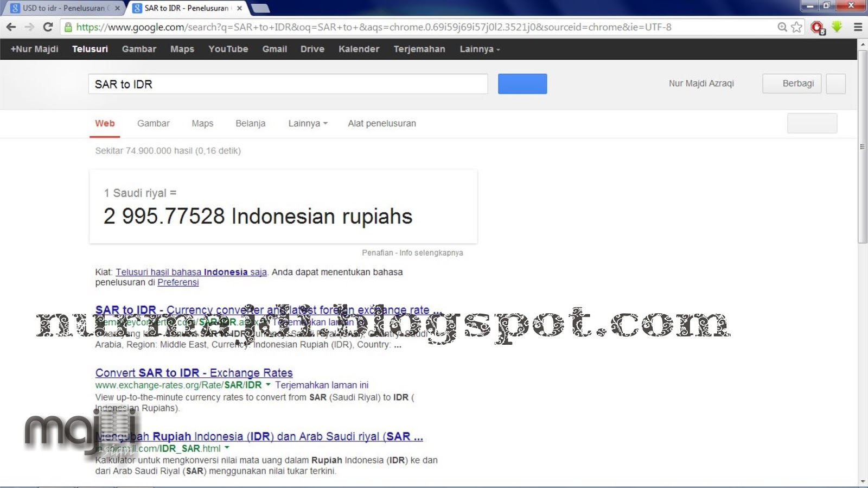Click the red ad-blocker extension icon
Image resolution: width=868 pixels, height=488 pixels.
(818, 28)
